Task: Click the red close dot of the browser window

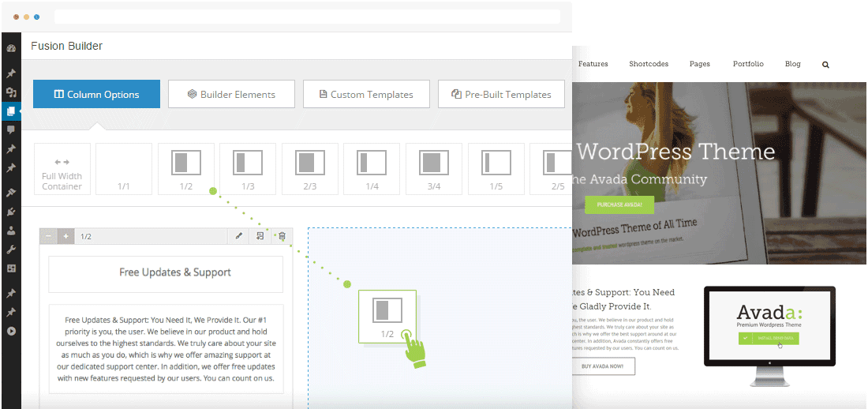Action: click(x=16, y=17)
